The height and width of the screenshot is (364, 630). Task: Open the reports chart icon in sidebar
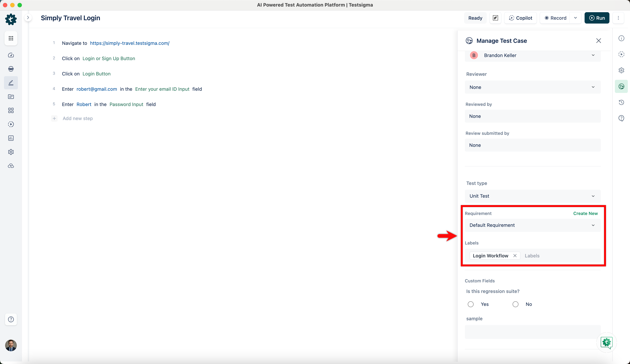[x=11, y=138]
